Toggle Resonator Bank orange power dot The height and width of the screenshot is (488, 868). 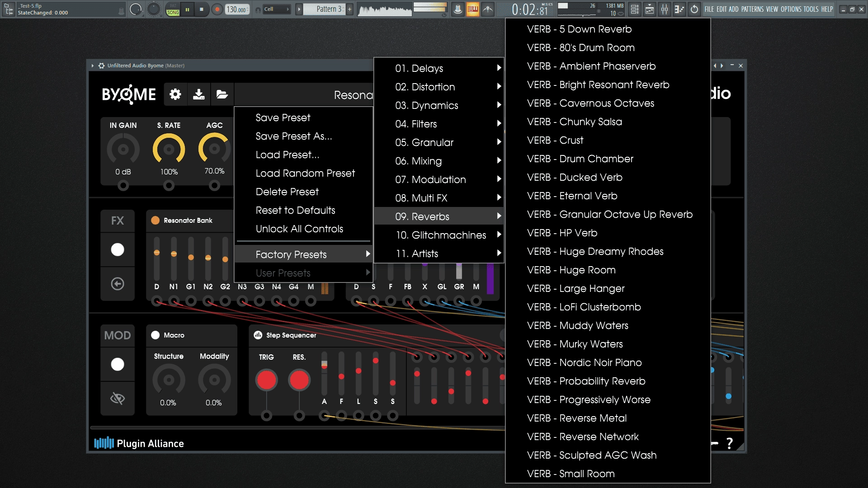click(x=155, y=220)
